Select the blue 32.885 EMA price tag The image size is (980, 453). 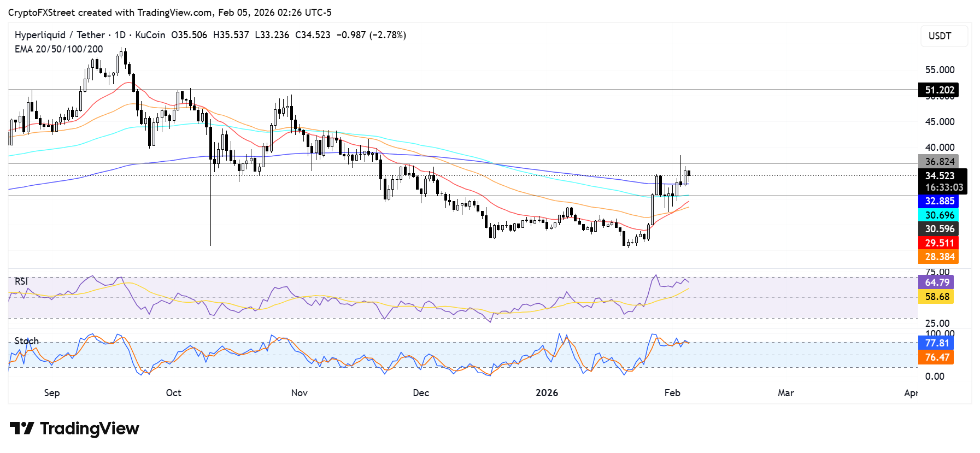click(938, 201)
